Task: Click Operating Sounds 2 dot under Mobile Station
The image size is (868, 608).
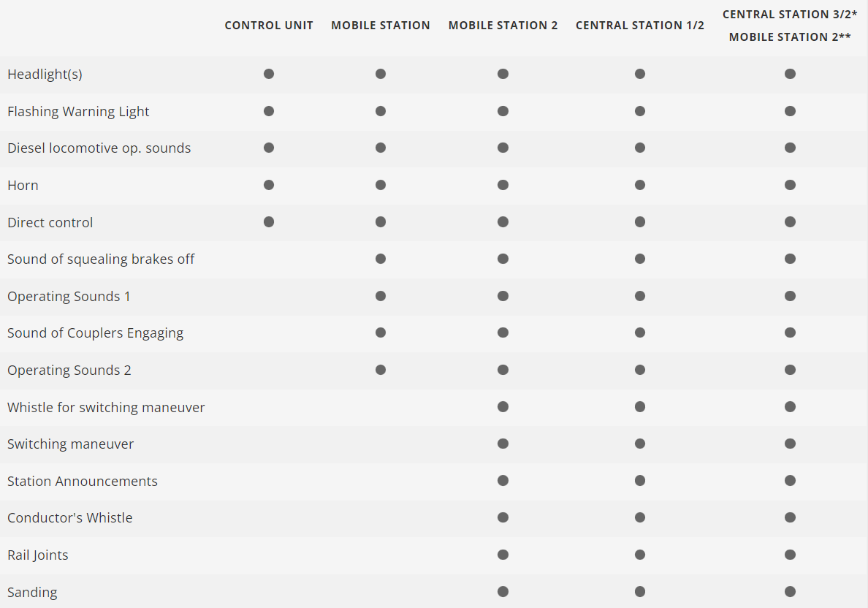Action: [x=381, y=370]
